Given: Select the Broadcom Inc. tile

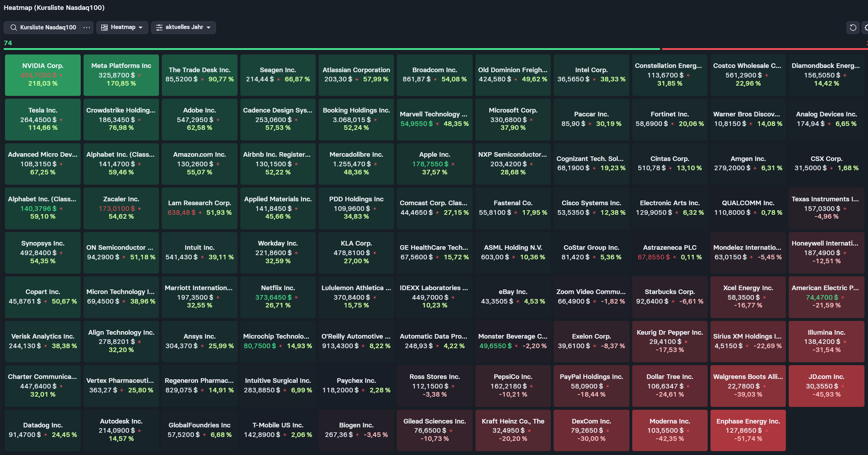Looking at the screenshot, I should point(435,75).
